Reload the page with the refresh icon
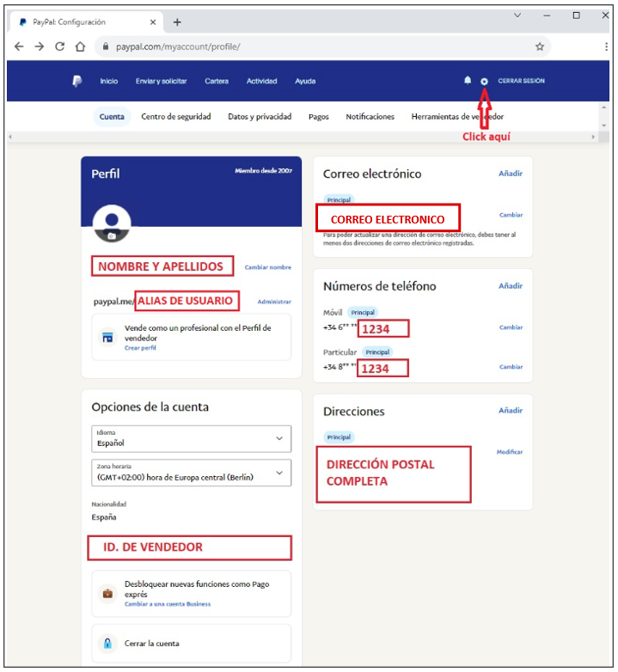 click(59, 46)
